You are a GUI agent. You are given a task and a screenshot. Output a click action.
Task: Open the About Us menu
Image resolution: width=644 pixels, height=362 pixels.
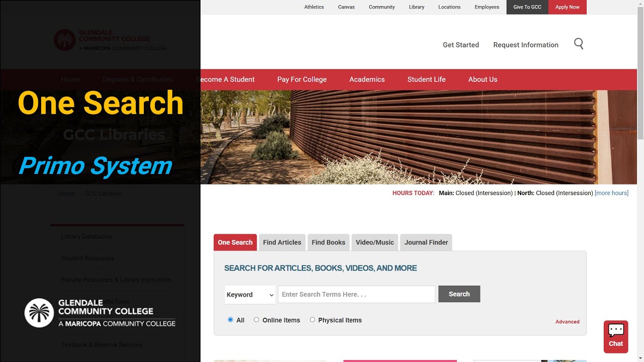(x=482, y=79)
